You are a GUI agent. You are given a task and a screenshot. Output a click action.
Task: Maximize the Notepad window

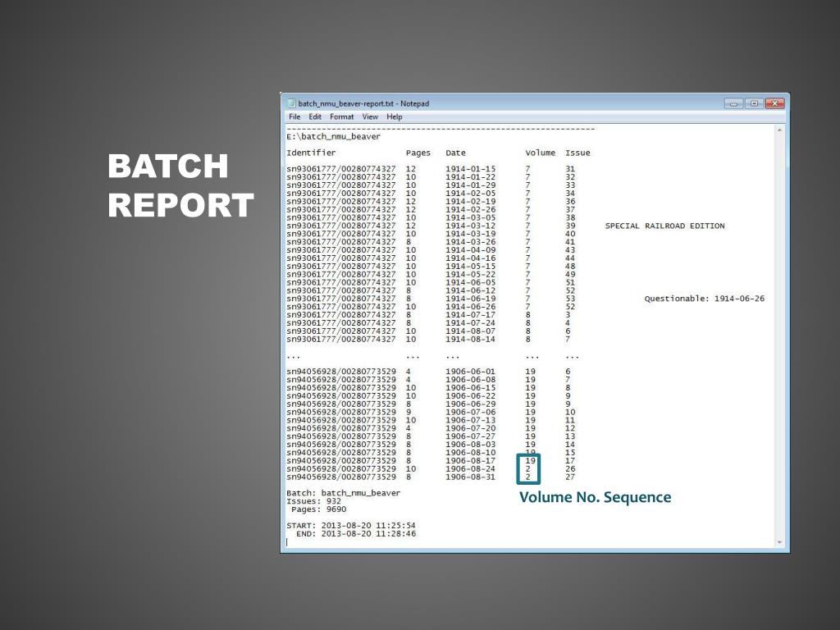point(754,103)
